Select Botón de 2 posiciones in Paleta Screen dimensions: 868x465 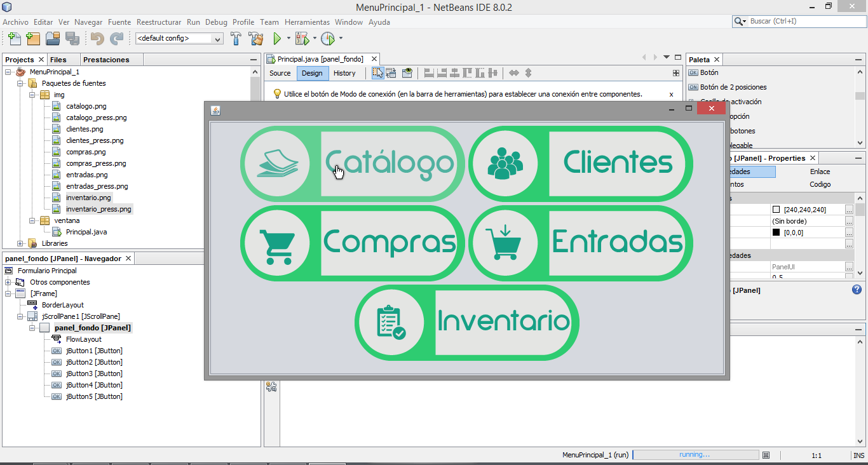click(x=733, y=87)
